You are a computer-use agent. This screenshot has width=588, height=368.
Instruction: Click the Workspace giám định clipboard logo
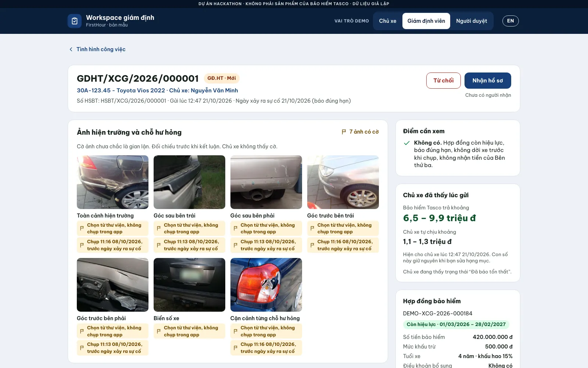tap(75, 21)
